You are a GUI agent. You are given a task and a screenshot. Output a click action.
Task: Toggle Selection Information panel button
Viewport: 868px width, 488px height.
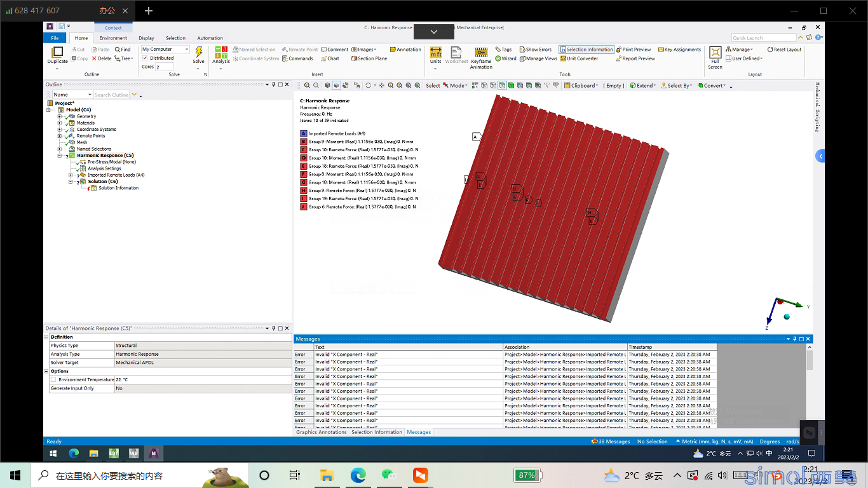click(587, 50)
